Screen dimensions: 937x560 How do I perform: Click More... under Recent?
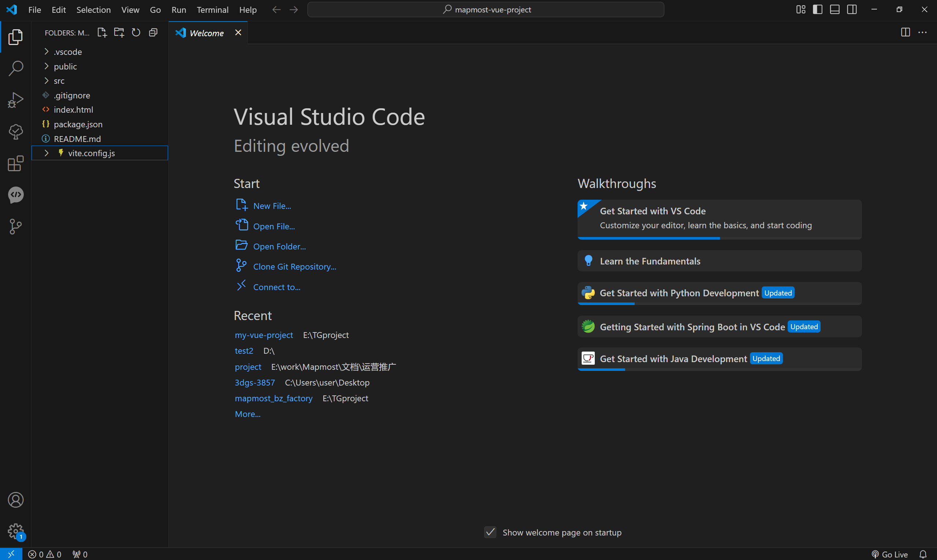point(248,414)
